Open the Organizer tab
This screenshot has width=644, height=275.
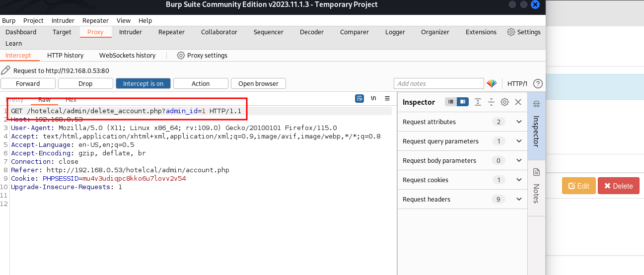[435, 32]
